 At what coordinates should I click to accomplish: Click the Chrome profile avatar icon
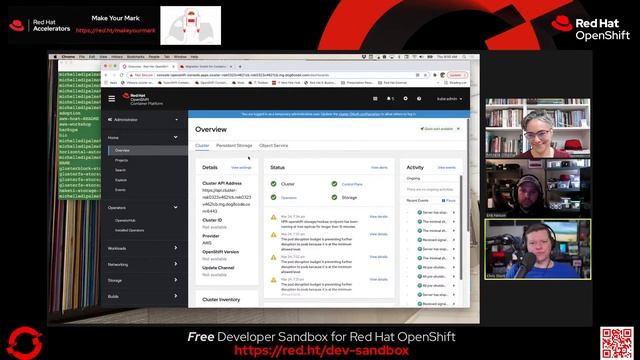point(442,75)
